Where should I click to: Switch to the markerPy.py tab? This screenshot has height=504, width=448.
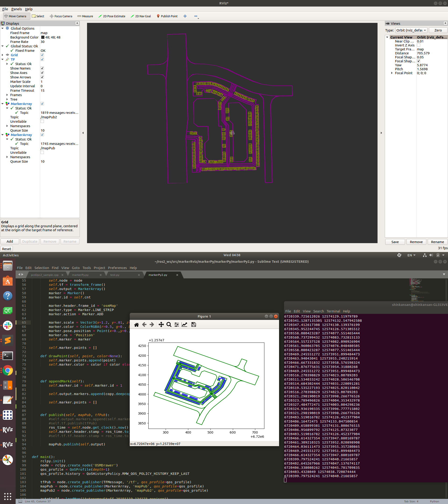pyautogui.click(x=80, y=275)
